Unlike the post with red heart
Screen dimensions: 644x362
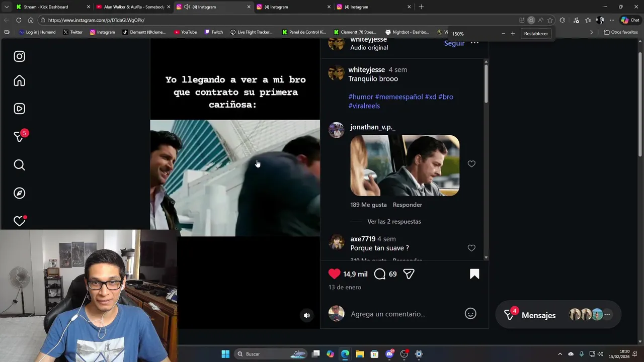[334, 274]
